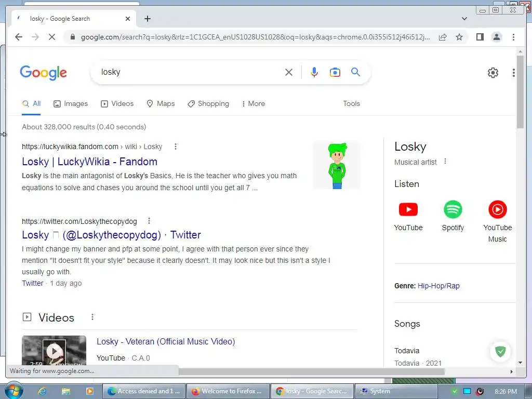Switch to the Maps tab
532x399 pixels.
pos(161,103)
